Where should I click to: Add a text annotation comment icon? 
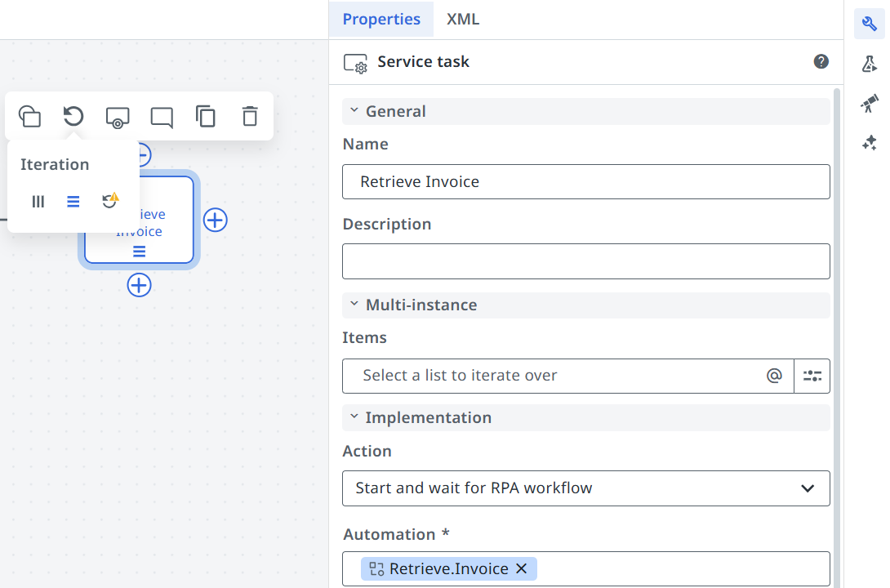click(162, 117)
